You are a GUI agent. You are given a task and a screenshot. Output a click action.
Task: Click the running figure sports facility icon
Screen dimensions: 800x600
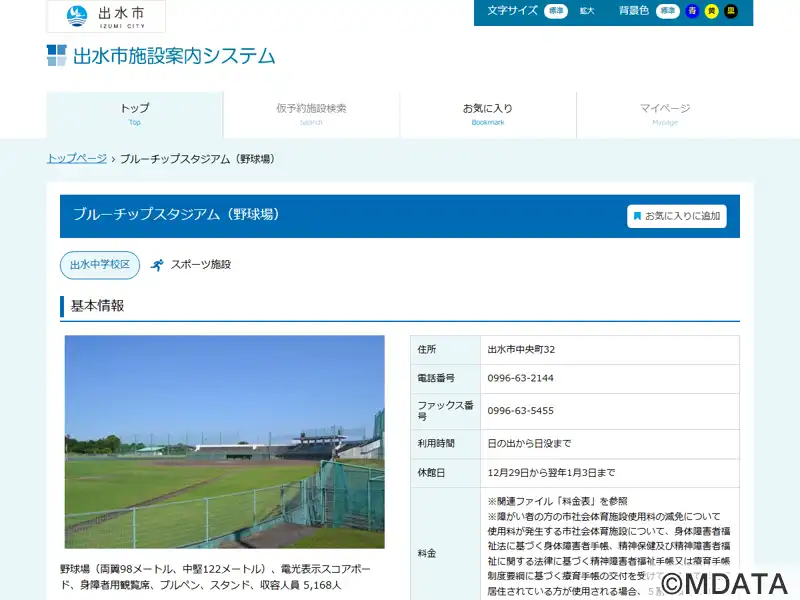(x=157, y=265)
